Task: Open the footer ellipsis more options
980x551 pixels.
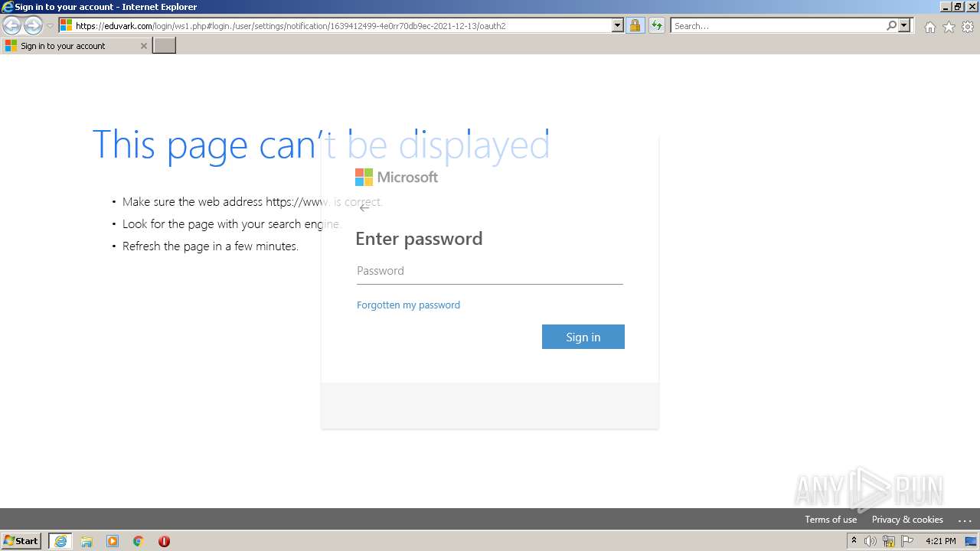Action: coord(965,520)
